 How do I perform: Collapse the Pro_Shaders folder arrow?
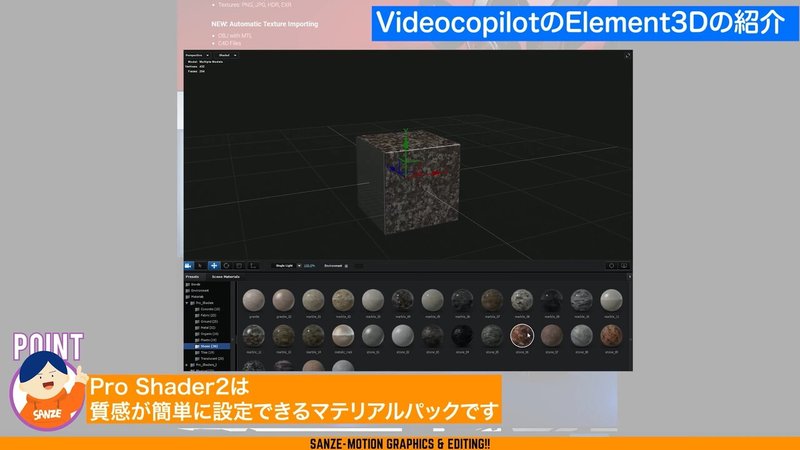187,303
